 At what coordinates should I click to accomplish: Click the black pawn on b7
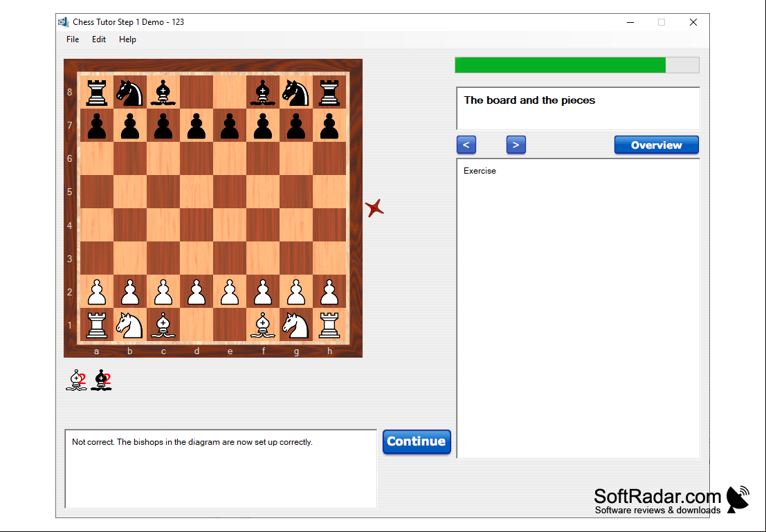(x=130, y=126)
